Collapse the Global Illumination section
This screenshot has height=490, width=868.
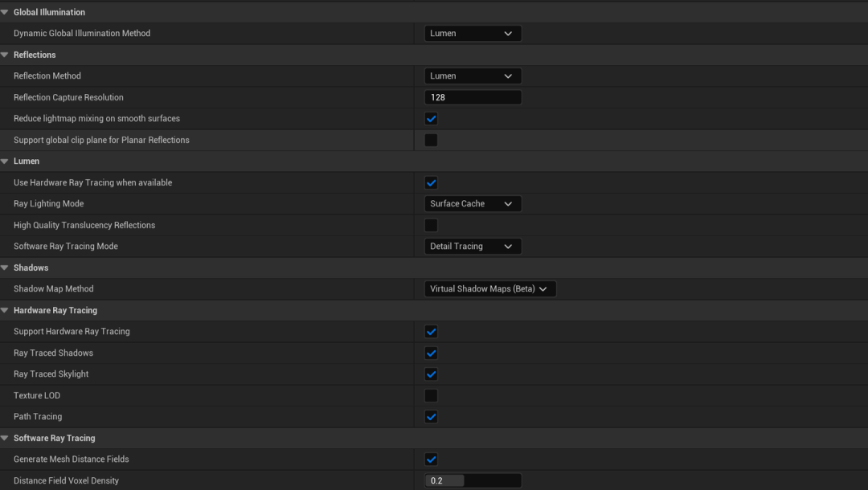pyautogui.click(x=5, y=12)
